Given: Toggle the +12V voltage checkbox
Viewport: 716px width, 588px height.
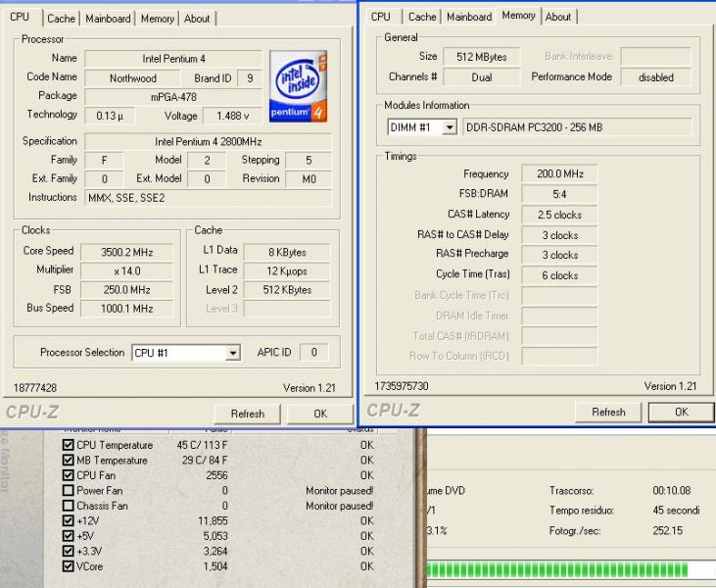Looking at the screenshot, I should [68, 520].
